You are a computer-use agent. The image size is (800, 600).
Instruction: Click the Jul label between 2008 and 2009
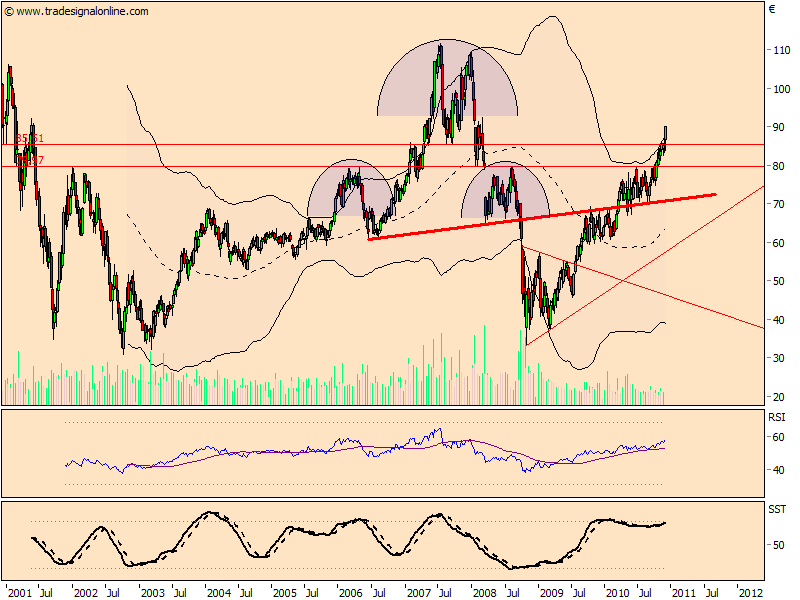(x=512, y=593)
